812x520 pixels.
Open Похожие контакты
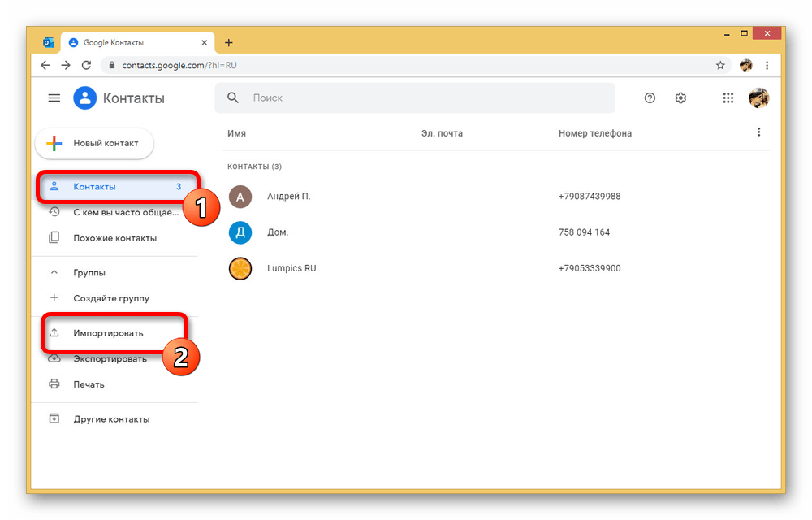[115, 238]
